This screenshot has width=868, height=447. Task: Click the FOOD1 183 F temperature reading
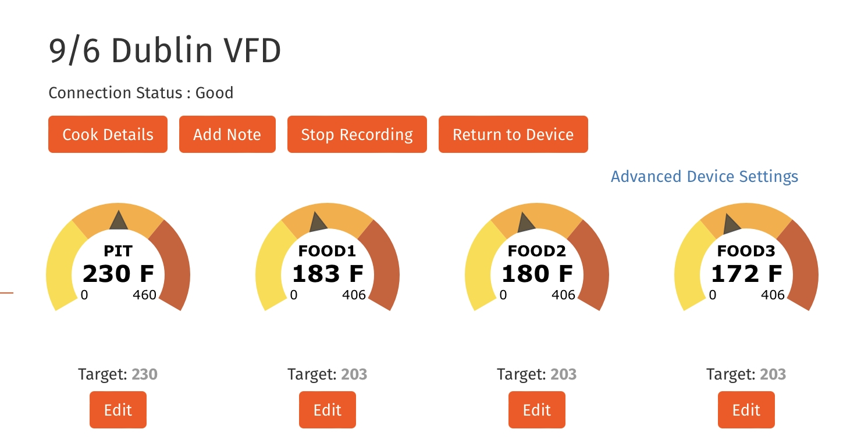(x=328, y=273)
